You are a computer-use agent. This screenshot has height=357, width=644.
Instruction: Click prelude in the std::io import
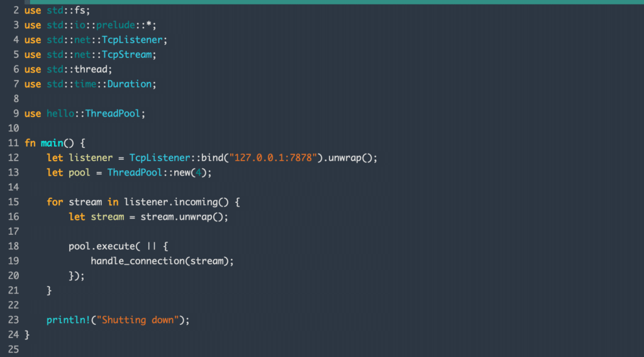pyautogui.click(x=96, y=25)
